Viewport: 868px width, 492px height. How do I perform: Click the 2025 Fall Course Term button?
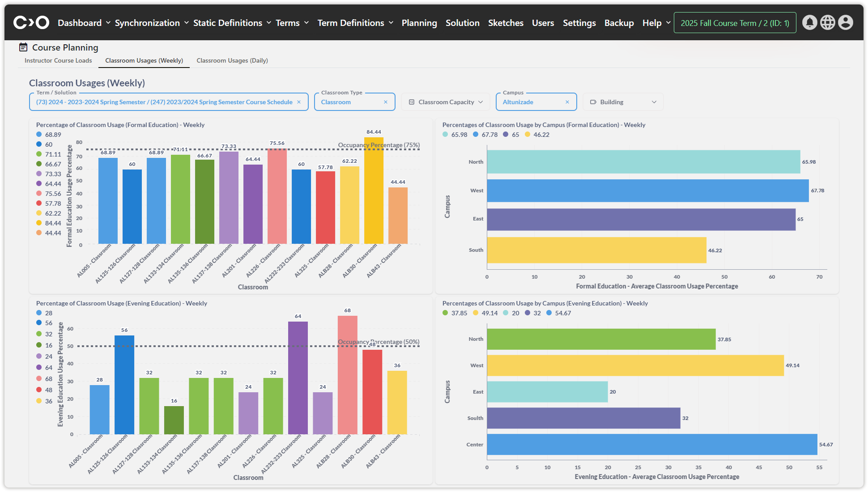pos(735,23)
